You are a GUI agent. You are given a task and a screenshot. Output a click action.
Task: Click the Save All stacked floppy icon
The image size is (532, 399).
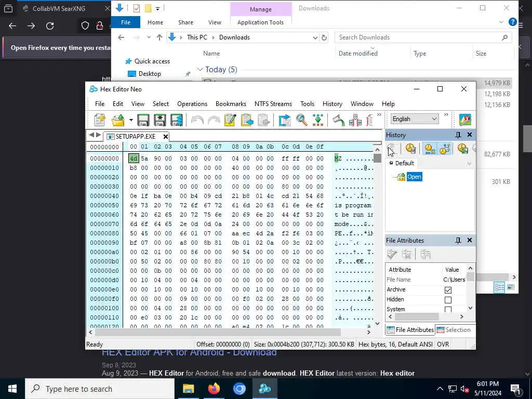pos(177,120)
